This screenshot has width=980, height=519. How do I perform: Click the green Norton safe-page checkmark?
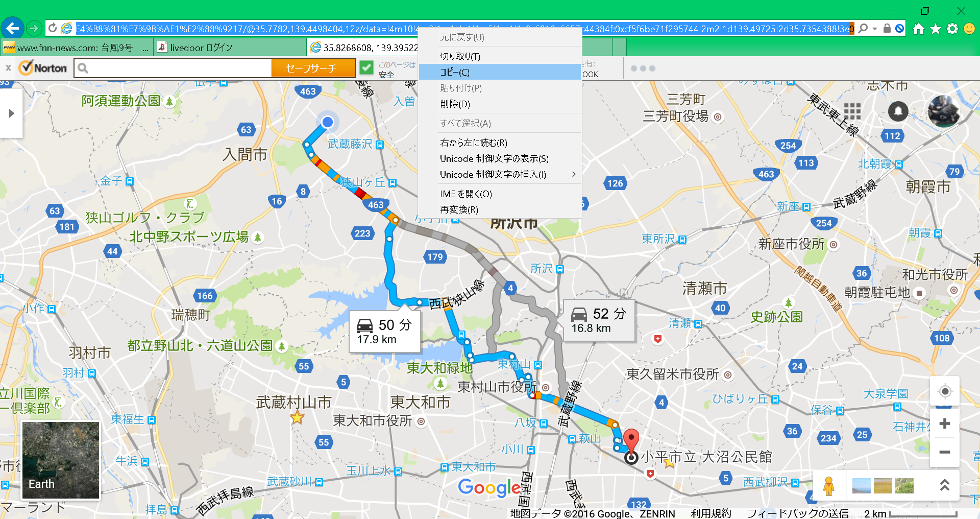click(366, 68)
